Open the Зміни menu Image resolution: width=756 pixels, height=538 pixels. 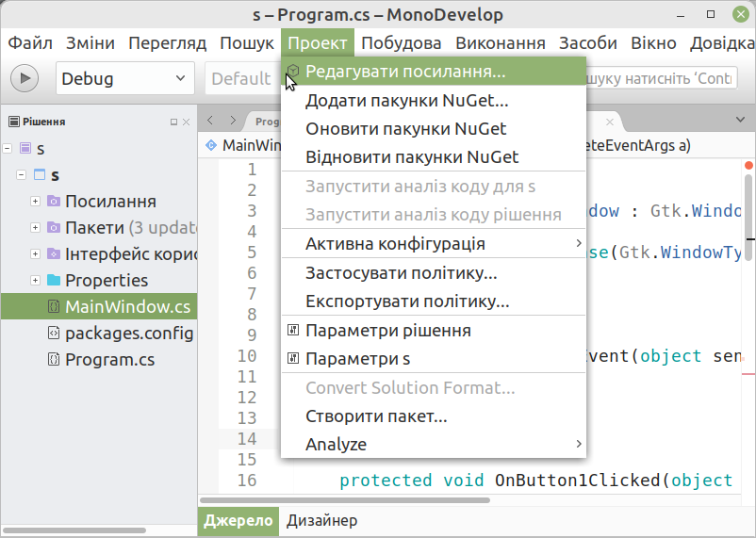90,43
